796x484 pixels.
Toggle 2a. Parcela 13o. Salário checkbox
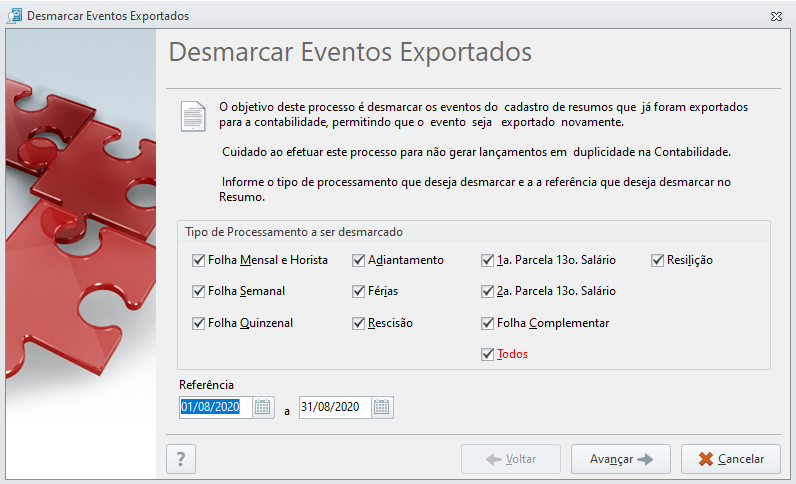487,292
